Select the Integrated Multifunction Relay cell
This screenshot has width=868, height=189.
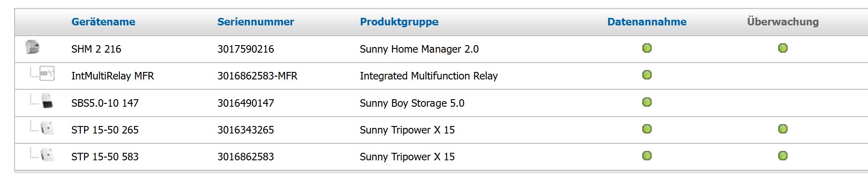(428, 76)
